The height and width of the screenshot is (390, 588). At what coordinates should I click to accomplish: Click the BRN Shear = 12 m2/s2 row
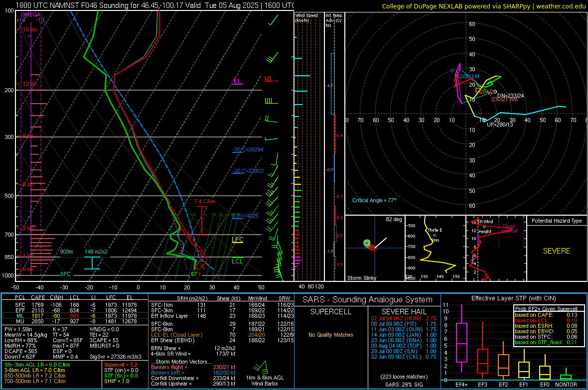(193, 348)
